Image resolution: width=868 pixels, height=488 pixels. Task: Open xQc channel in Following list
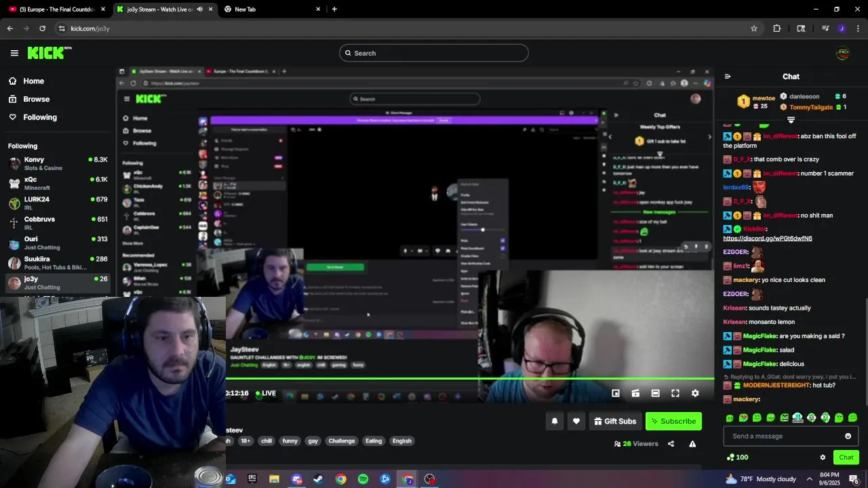pos(58,183)
